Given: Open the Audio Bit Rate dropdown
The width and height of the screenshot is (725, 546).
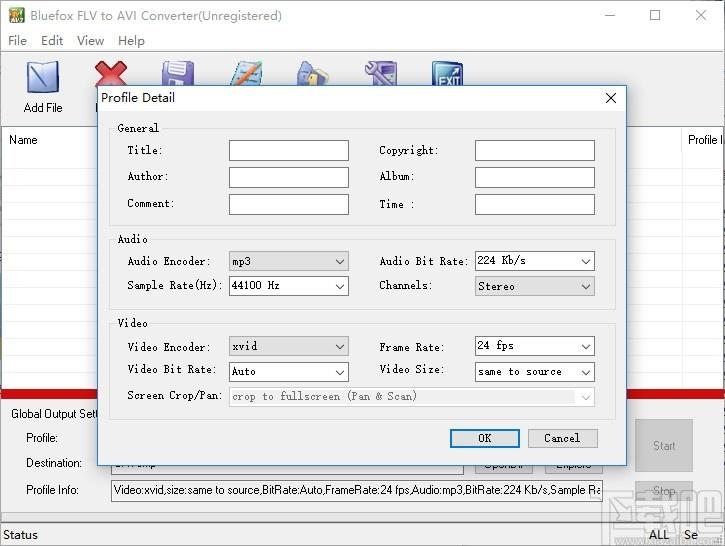Looking at the screenshot, I should (535, 261).
